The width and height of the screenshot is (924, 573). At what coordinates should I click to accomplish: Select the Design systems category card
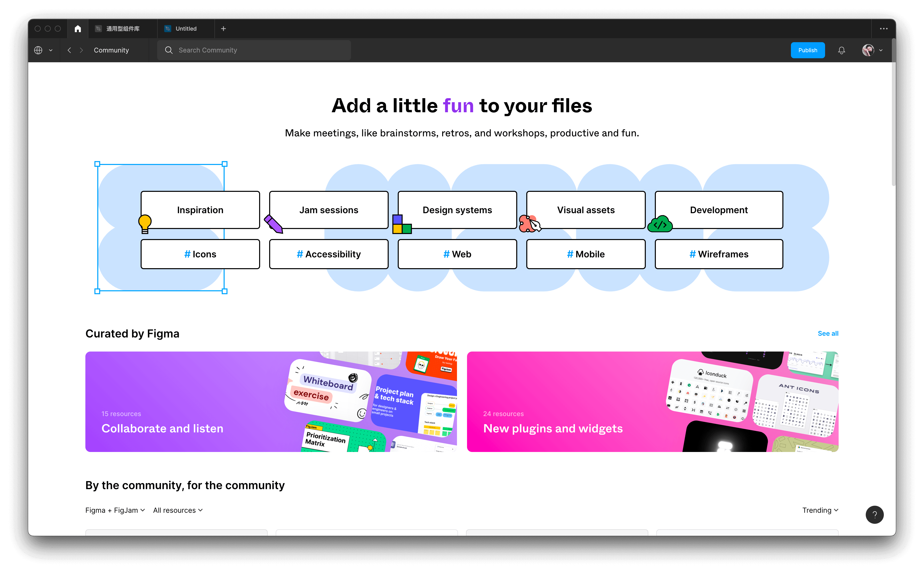457,210
